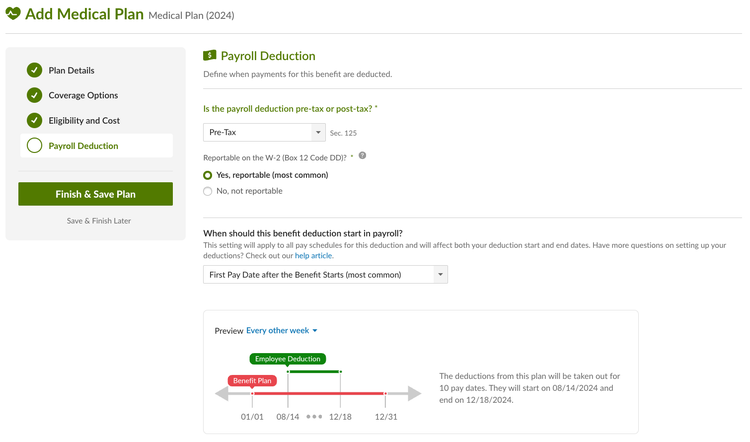Click the checkmark icon next to Eligibility and Cost
750x442 pixels.
click(34, 121)
